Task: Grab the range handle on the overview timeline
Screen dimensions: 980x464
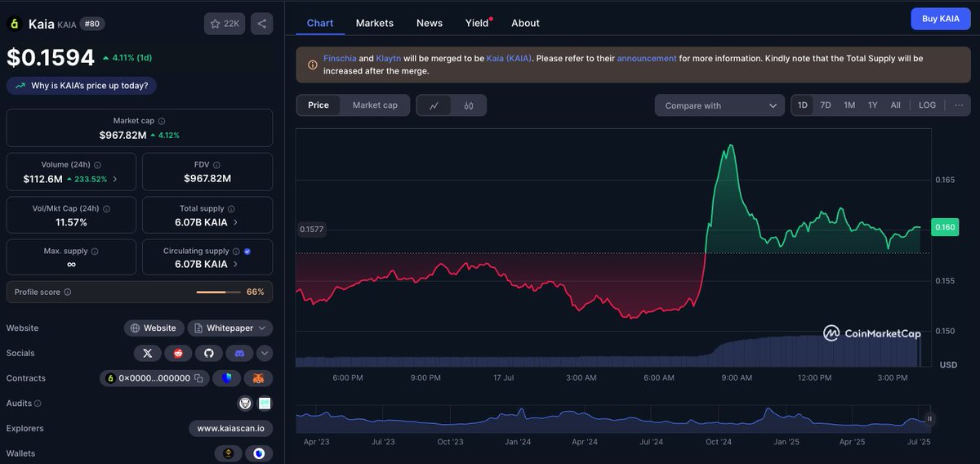Action: (929, 419)
